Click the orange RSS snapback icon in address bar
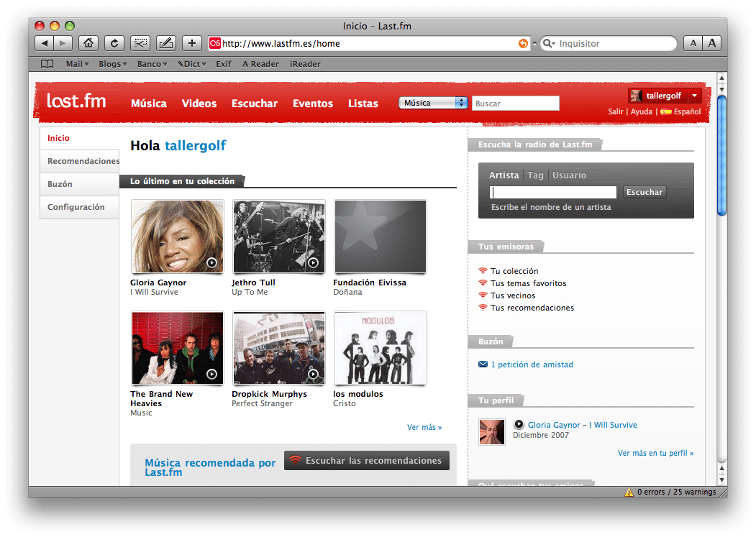 [523, 43]
